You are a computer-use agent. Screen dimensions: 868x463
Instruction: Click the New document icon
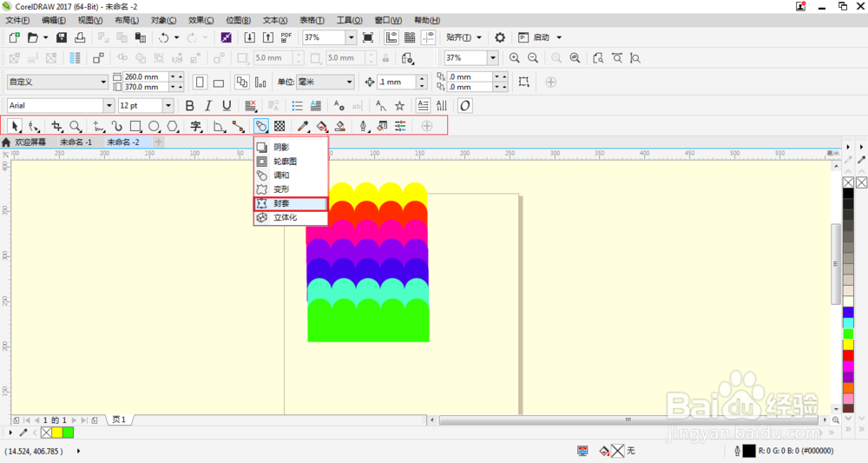coord(15,37)
